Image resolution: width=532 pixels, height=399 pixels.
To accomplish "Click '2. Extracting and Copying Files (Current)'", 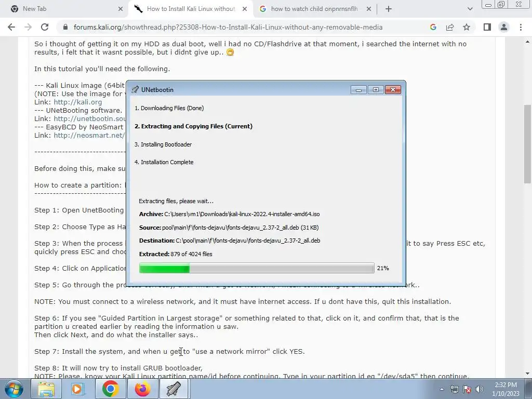I will (193, 126).
